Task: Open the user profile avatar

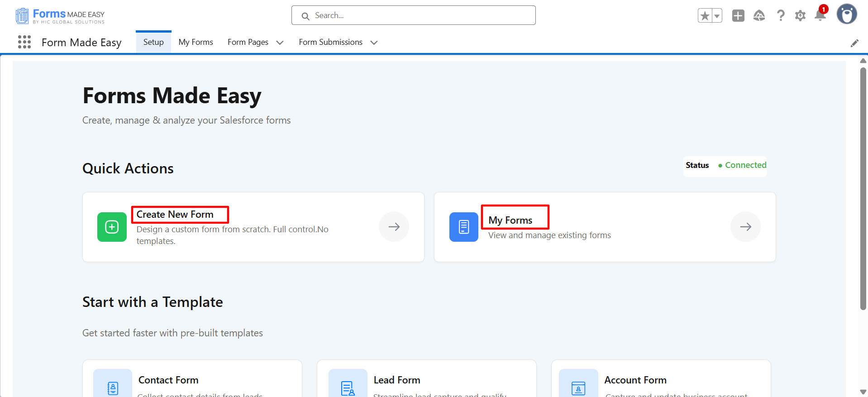Action: [847, 14]
